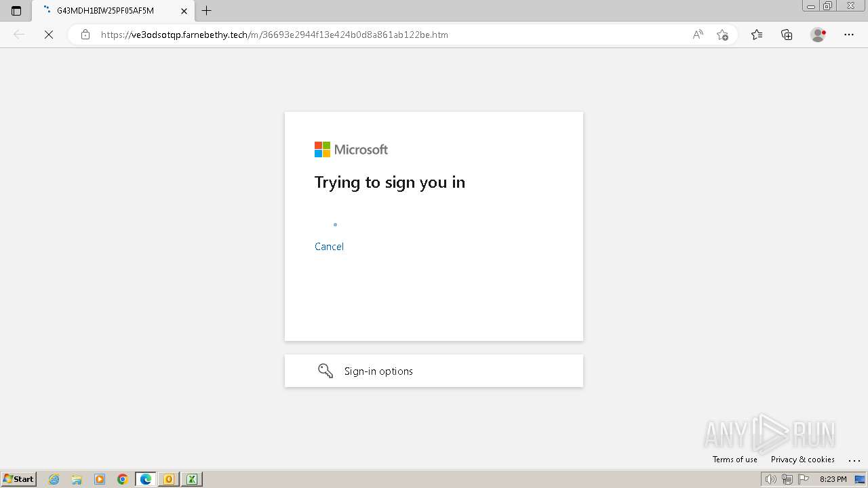The height and width of the screenshot is (488, 868).
Task: Minimize the browser window
Action: 811,5
